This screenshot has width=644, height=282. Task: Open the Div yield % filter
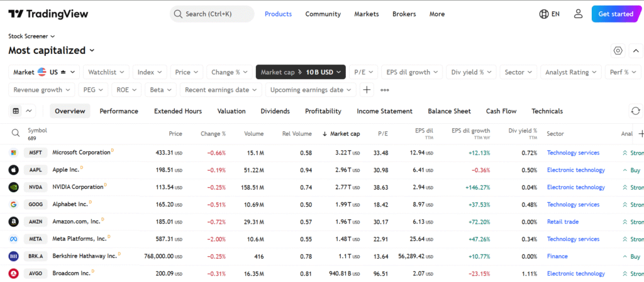tap(471, 72)
